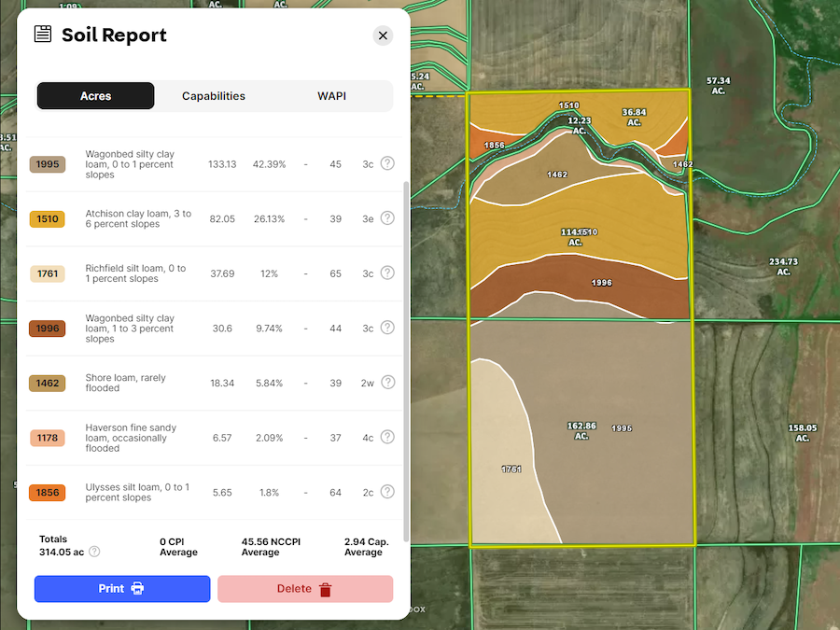
Task: Select the Acres tab
Action: click(x=95, y=96)
